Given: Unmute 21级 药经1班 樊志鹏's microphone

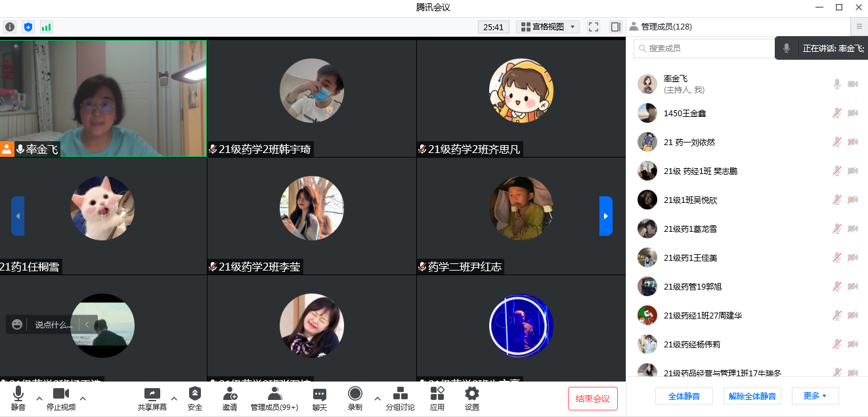Looking at the screenshot, I should (837, 171).
